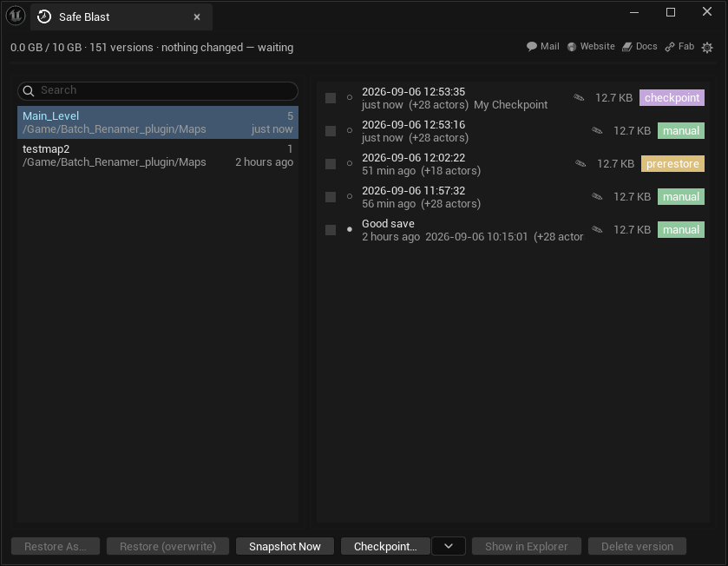Check the Good save version checkbox
The width and height of the screenshot is (728, 566).
(x=331, y=230)
